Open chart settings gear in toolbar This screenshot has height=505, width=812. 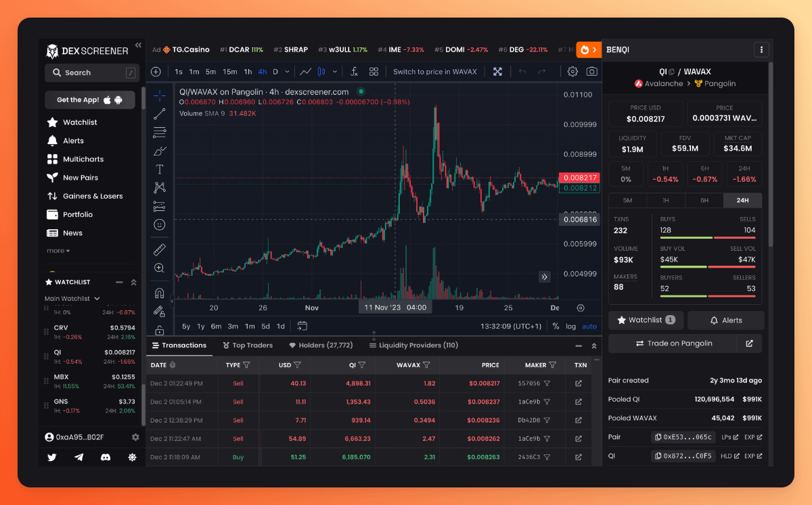pyautogui.click(x=572, y=72)
